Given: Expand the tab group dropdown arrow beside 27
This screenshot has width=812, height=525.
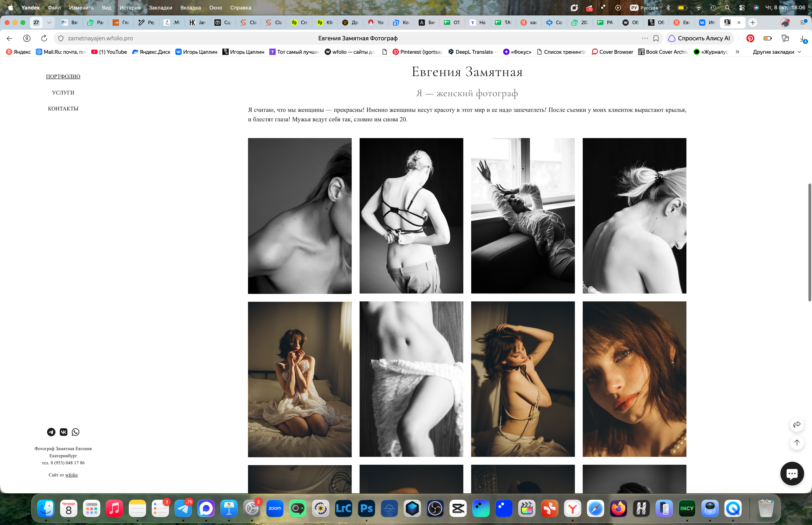Looking at the screenshot, I should pos(49,23).
